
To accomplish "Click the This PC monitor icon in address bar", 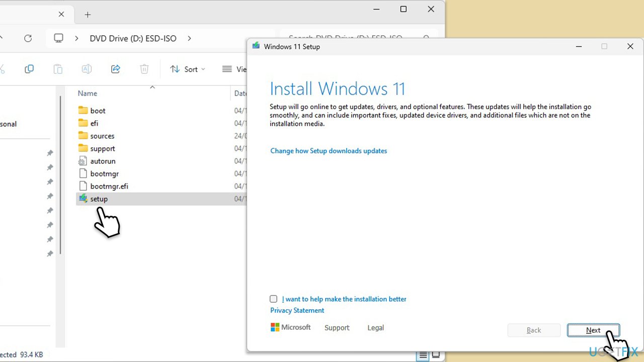I will tap(59, 38).
